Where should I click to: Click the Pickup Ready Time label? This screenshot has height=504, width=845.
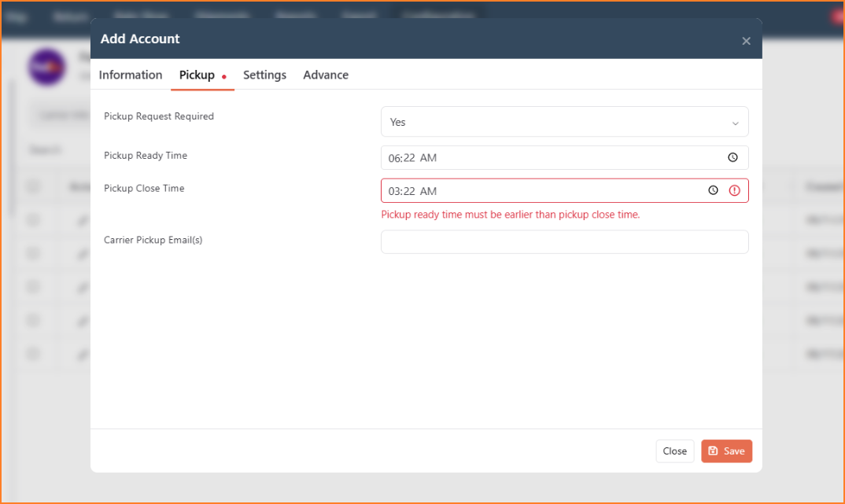(146, 156)
